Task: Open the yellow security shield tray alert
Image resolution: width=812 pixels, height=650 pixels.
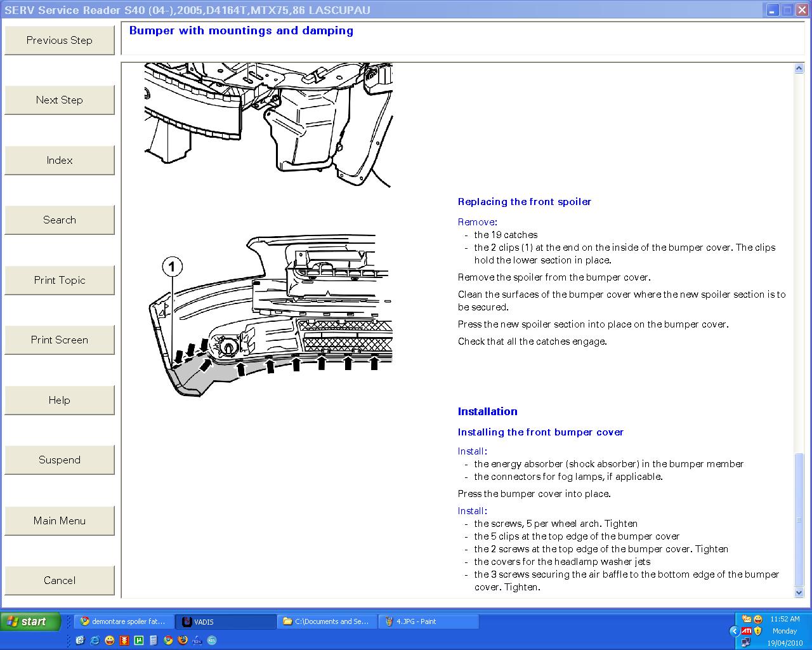Action: pos(757,631)
